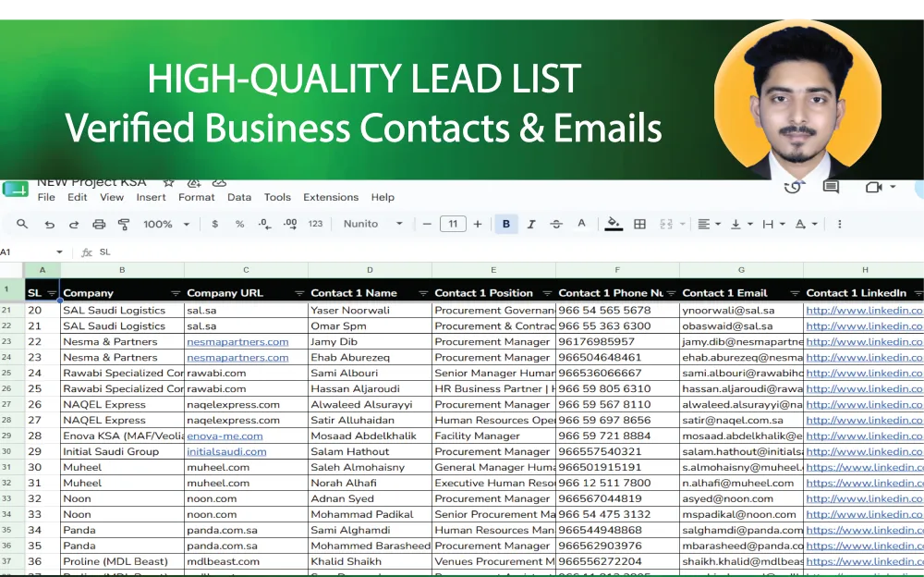Open the Search the menus magnifier tool
924x577 pixels.
click(22, 224)
